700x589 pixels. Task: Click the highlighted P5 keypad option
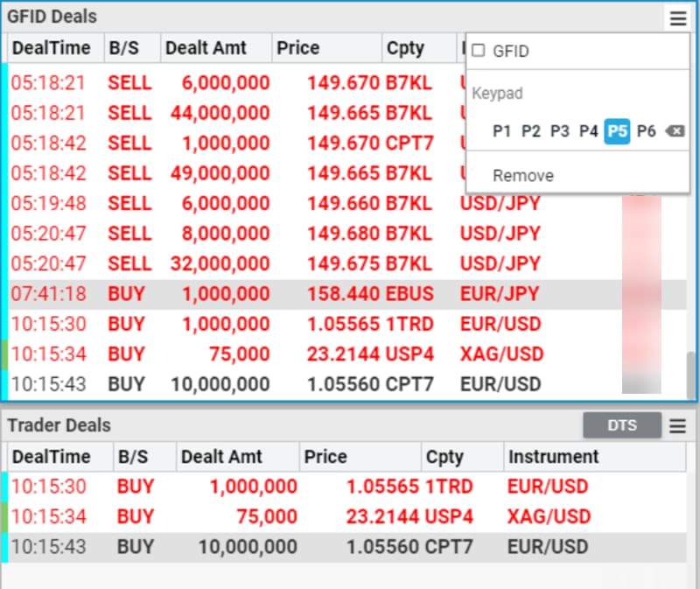click(618, 131)
